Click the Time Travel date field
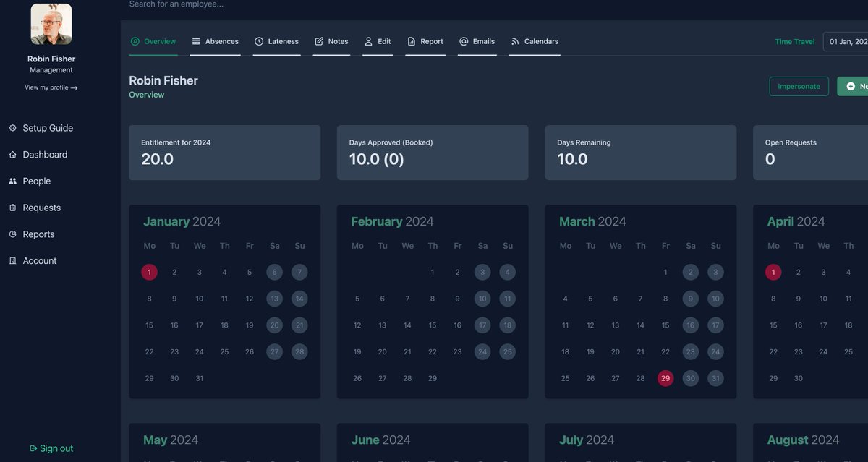The height and width of the screenshot is (462, 868). pyautogui.click(x=846, y=41)
